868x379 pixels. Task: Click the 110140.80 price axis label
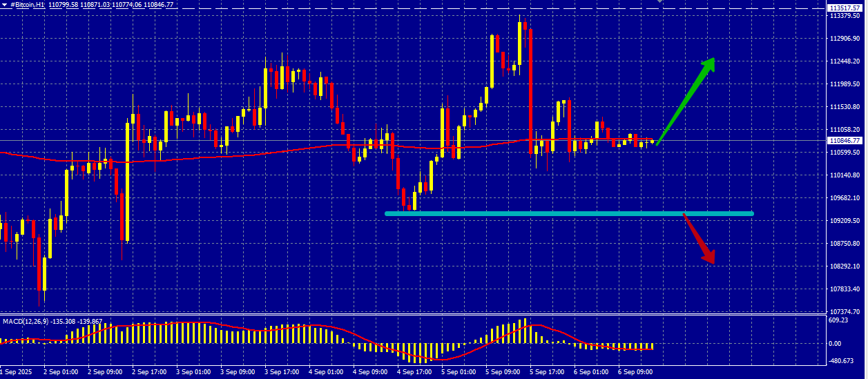point(845,175)
